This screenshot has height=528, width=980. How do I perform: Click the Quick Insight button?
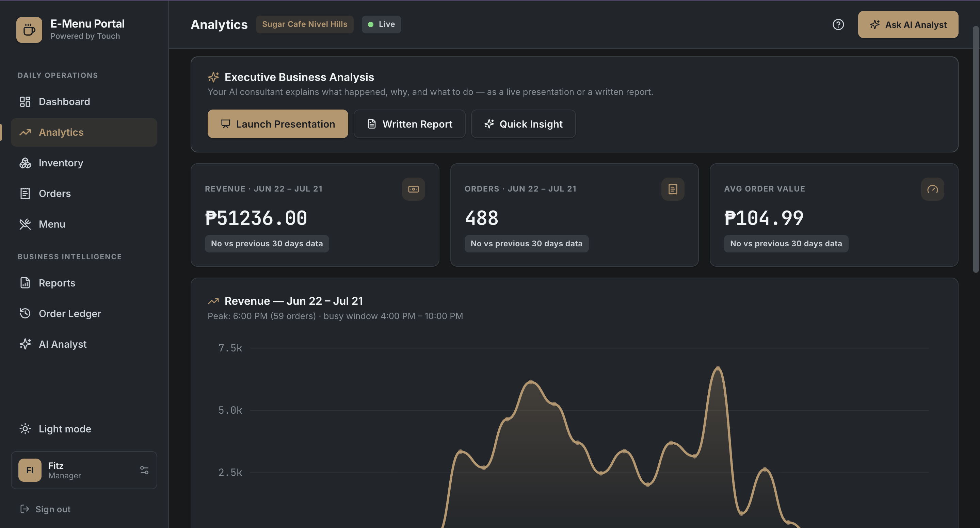coord(523,124)
